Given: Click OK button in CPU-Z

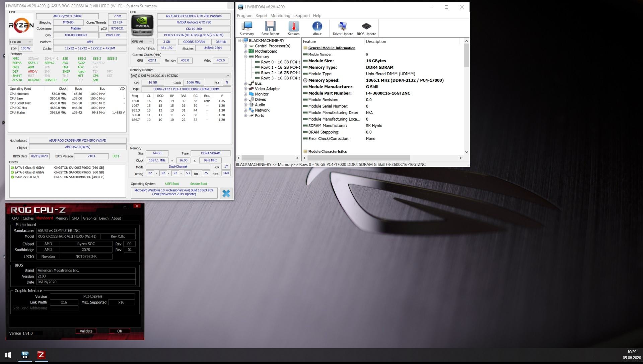Looking at the screenshot, I should click(120, 331).
